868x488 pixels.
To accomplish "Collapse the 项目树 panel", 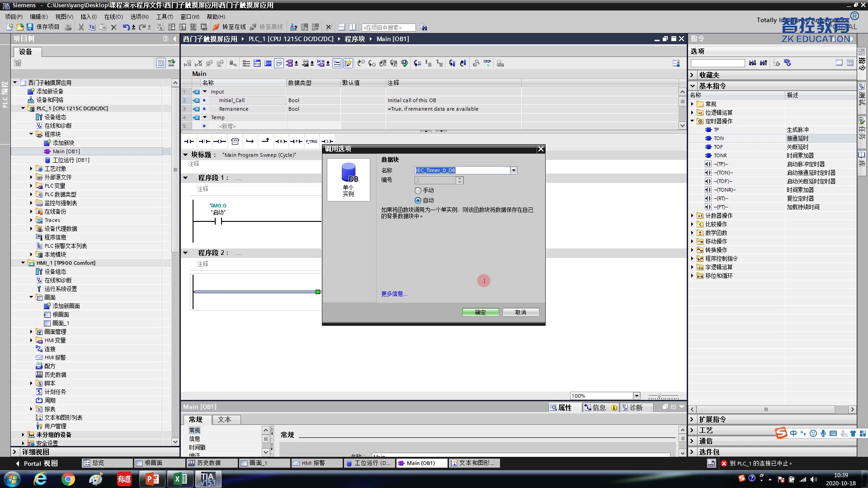I will [x=175, y=39].
